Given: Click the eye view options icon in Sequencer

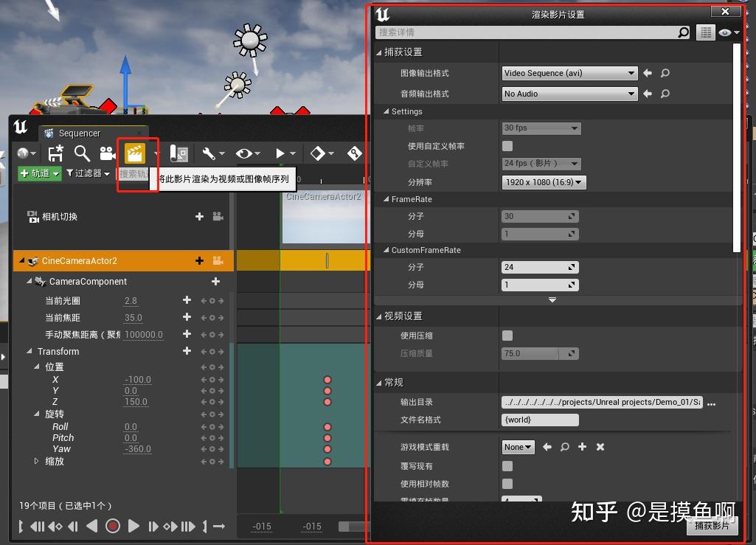Looking at the screenshot, I should click(243, 153).
